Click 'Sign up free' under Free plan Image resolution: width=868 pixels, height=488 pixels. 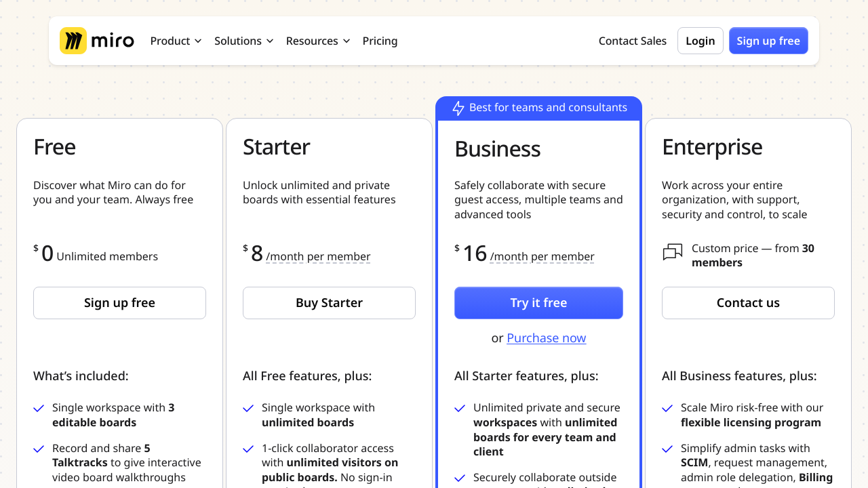(119, 303)
